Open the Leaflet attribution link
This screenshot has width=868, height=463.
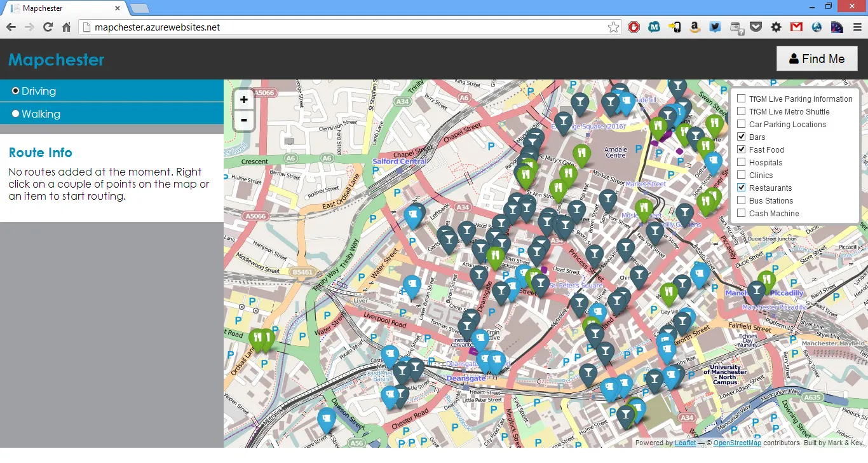[x=685, y=443]
